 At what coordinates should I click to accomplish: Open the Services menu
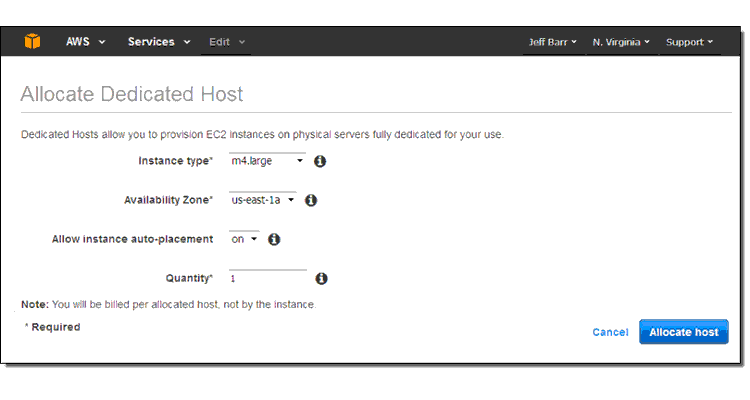pos(159,42)
